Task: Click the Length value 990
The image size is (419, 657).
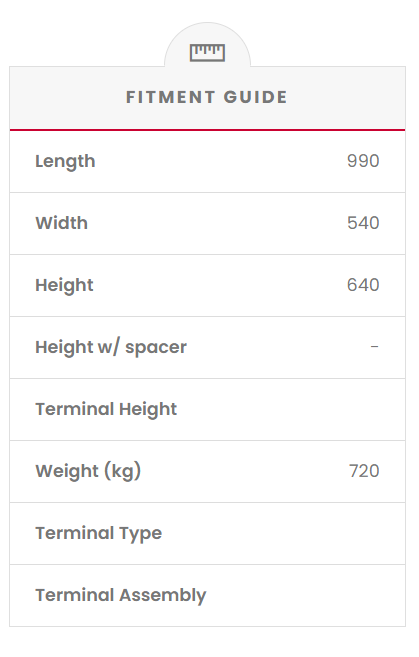Action: (363, 161)
